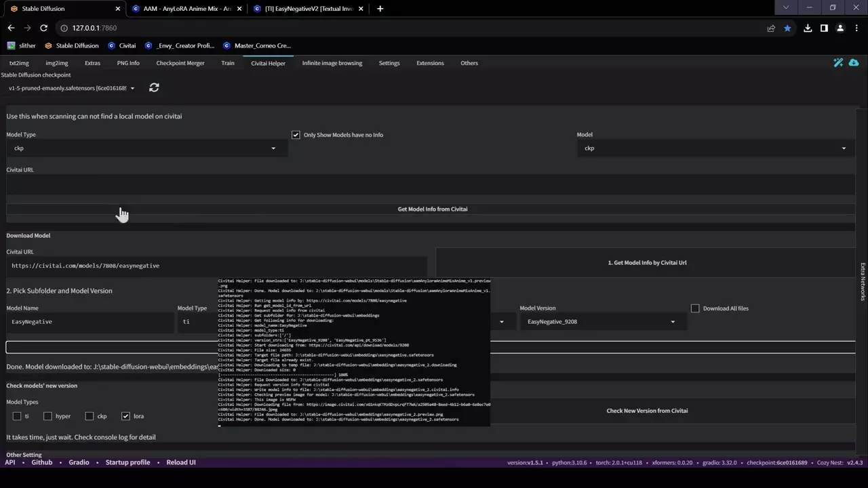Image resolution: width=868 pixels, height=488 pixels.
Task: Click the magic wand icon at top right
Action: tap(838, 62)
